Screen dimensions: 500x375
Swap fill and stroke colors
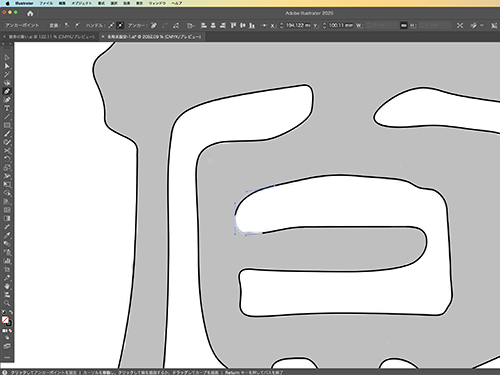[x=11, y=312]
